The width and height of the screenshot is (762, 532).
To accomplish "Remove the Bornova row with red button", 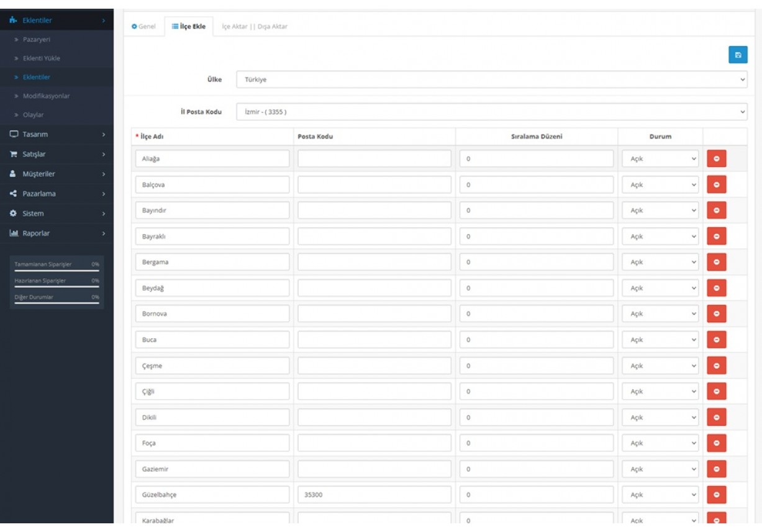I will pos(717,313).
